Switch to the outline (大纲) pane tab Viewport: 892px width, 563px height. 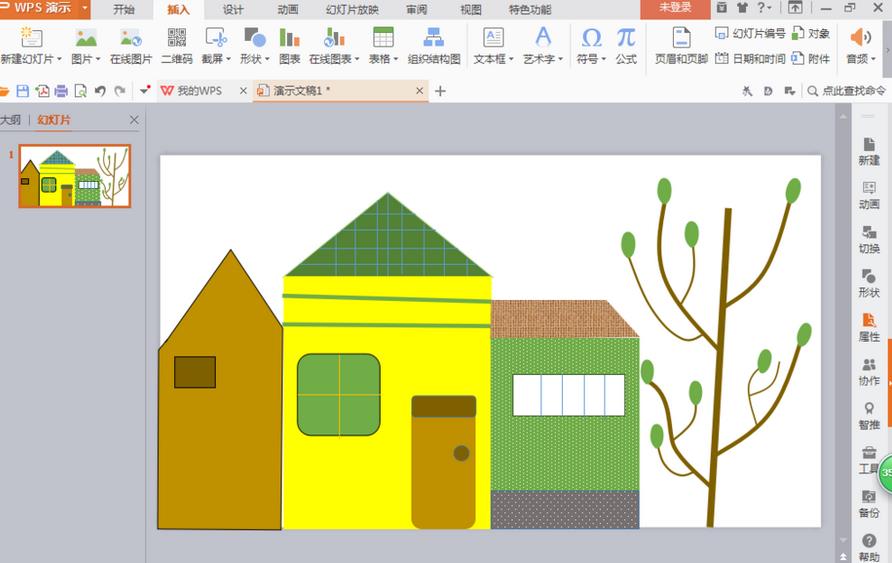pyautogui.click(x=10, y=120)
